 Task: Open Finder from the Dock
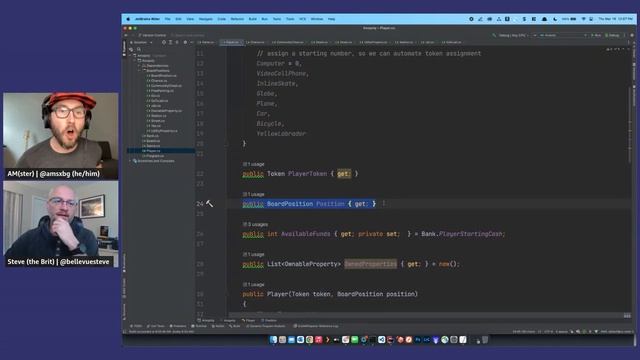point(273,340)
